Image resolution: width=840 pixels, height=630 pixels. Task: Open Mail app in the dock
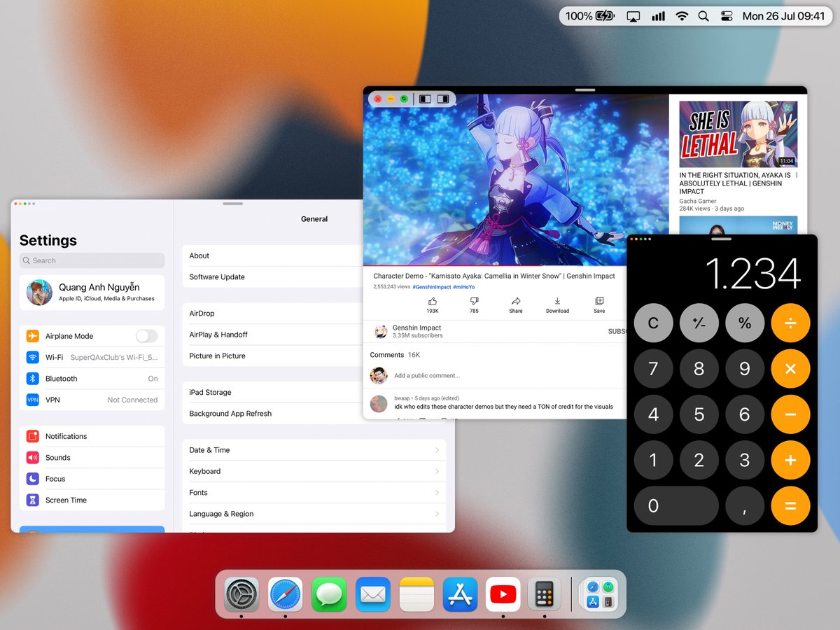point(373,594)
